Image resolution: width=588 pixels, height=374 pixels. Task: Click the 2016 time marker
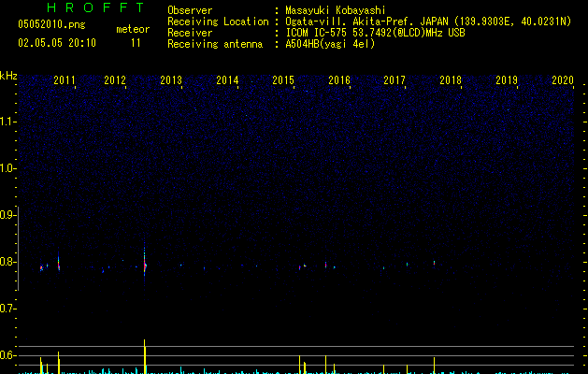tap(339, 79)
